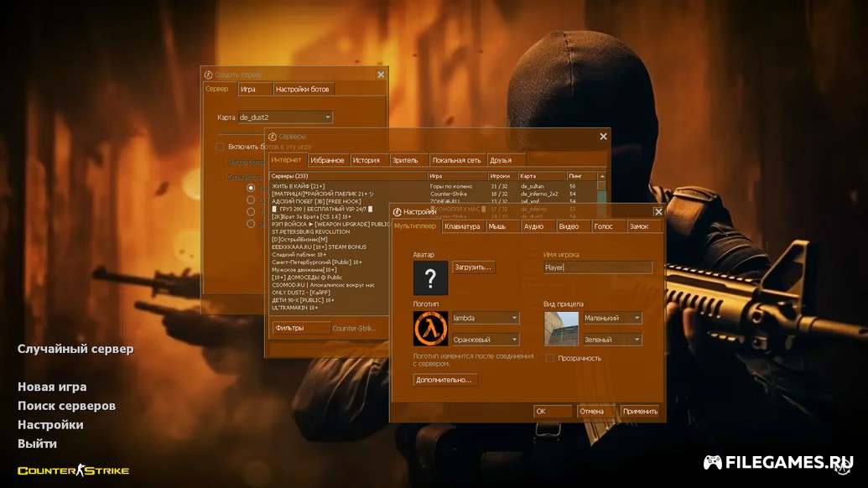This screenshot has height=488, width=868.
Task: Open Настройки from the main menu
Action: click(50, 424)
